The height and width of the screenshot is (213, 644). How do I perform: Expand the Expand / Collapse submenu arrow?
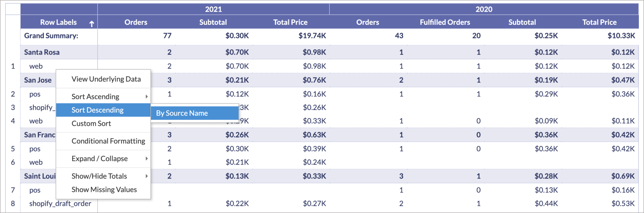[x=147, y=158]
